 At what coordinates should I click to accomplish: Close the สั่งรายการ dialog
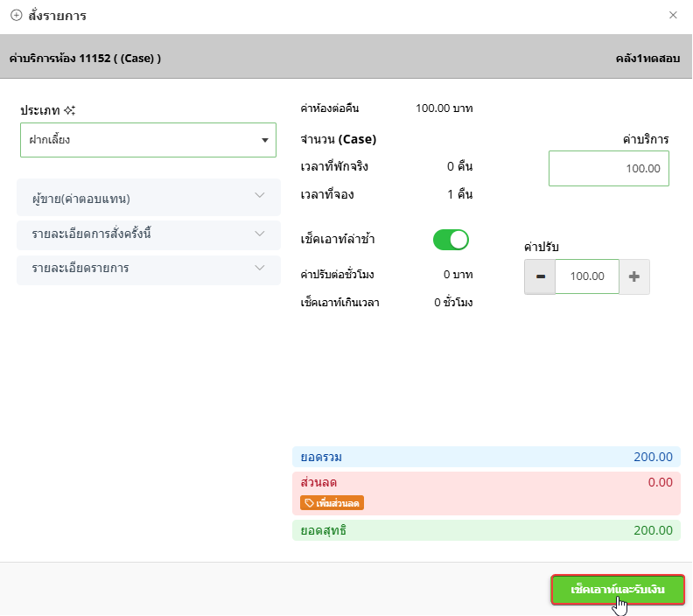(673, 15)
